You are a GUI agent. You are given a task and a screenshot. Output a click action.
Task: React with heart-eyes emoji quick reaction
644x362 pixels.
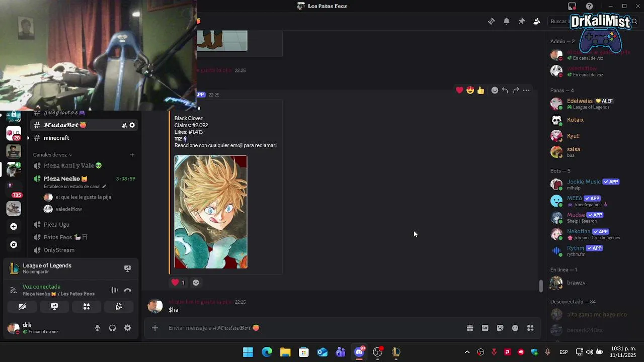pyautogui.click(x=470, y=90)
